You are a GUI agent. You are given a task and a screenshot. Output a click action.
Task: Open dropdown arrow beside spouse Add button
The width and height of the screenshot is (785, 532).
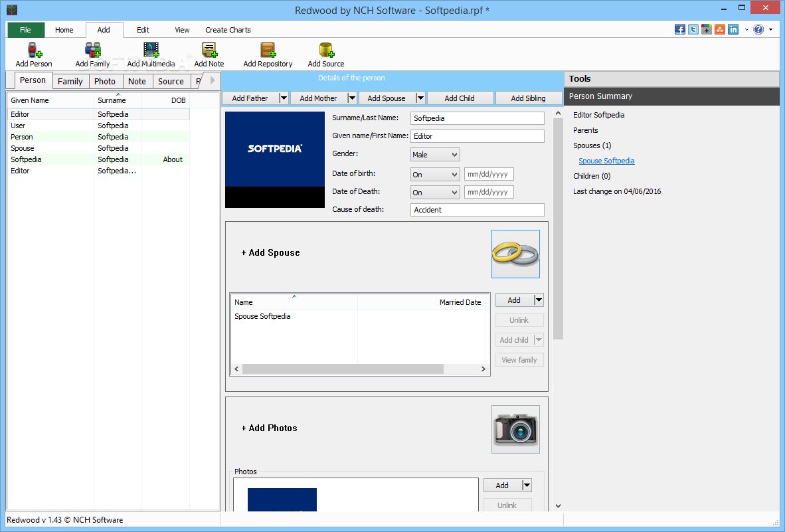tap(539, 300)
